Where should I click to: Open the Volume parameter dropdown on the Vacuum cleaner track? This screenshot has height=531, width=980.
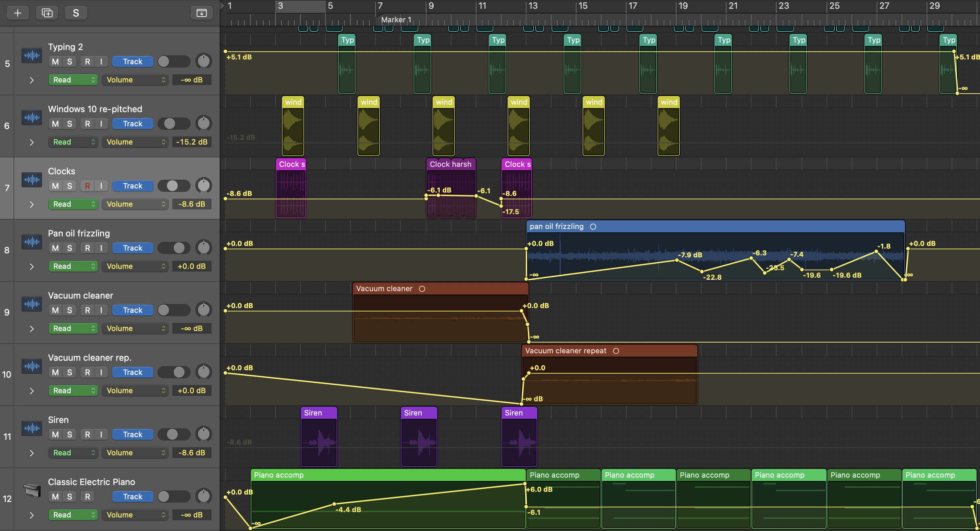tap(135, 328)
